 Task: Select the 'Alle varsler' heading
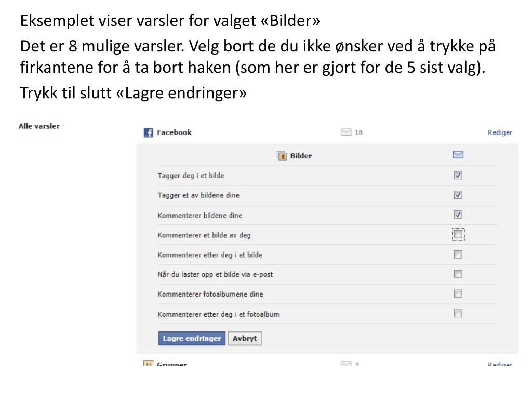point(39,126)
